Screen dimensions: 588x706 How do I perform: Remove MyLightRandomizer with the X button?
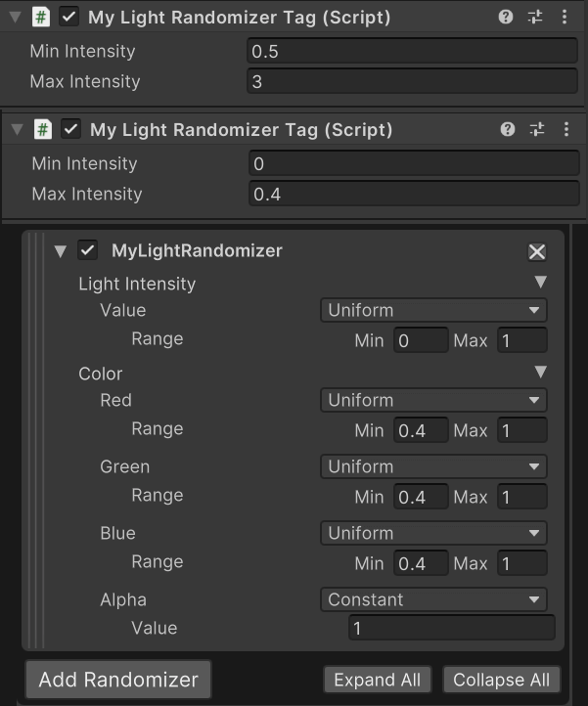click(x=537, y=252)
